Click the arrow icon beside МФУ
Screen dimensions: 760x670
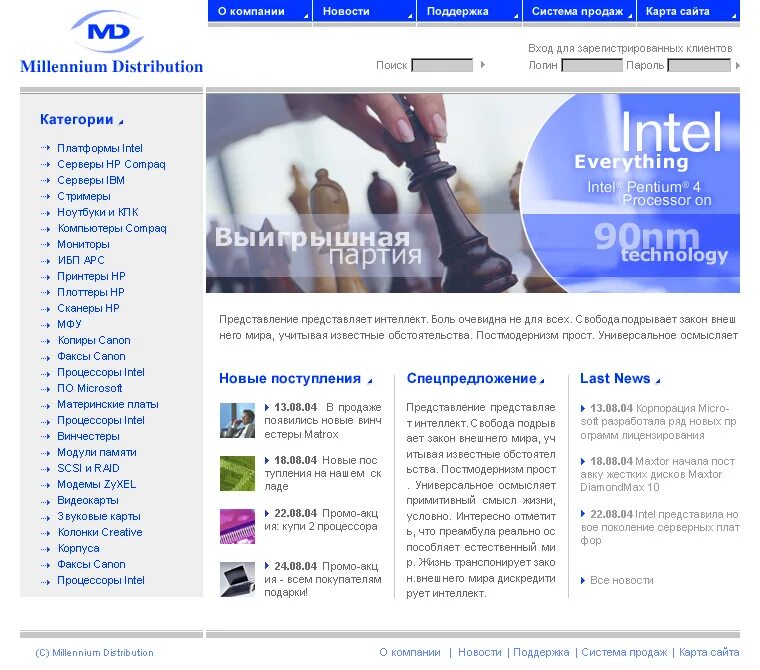coord(46,324)
